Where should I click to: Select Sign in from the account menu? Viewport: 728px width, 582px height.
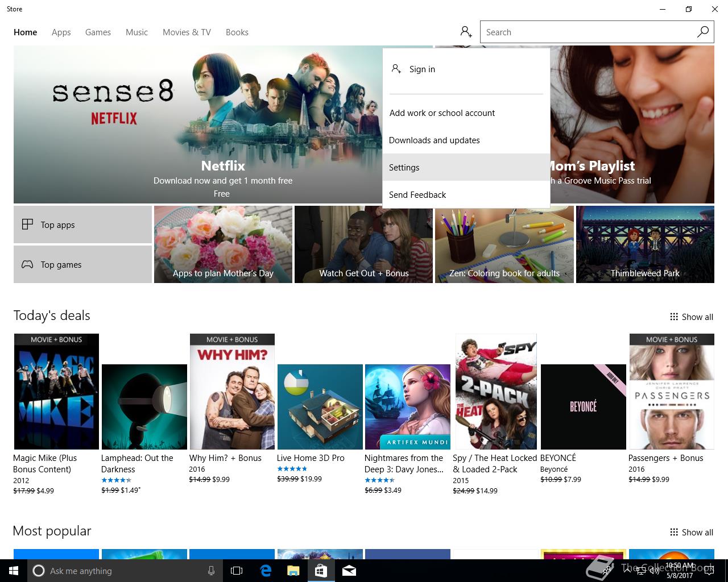(x=466, y=69)
